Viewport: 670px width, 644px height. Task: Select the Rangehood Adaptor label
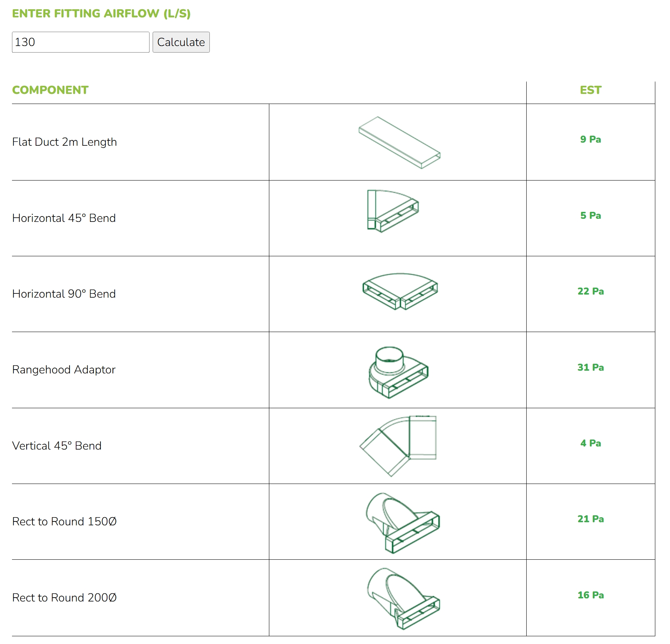click(x=64, y=370)
